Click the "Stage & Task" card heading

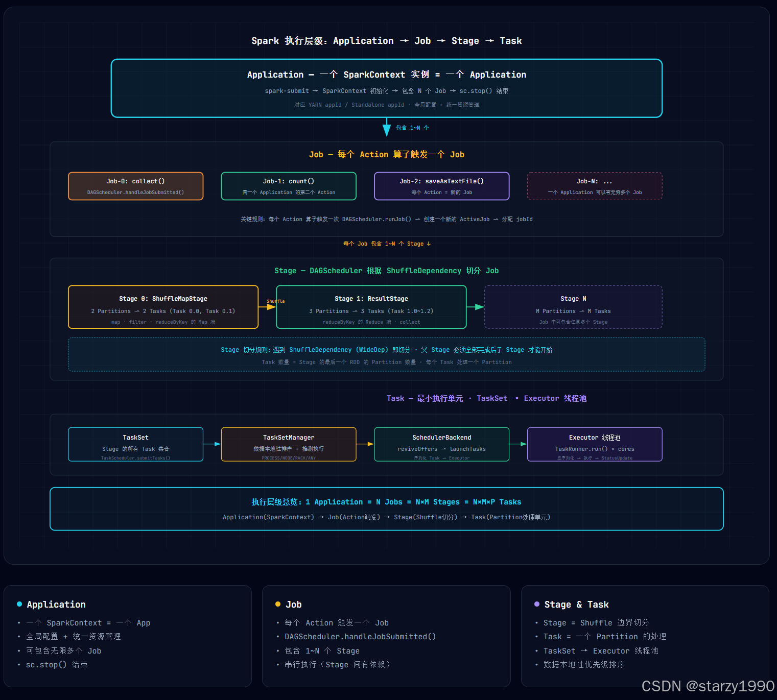(577, 605)
